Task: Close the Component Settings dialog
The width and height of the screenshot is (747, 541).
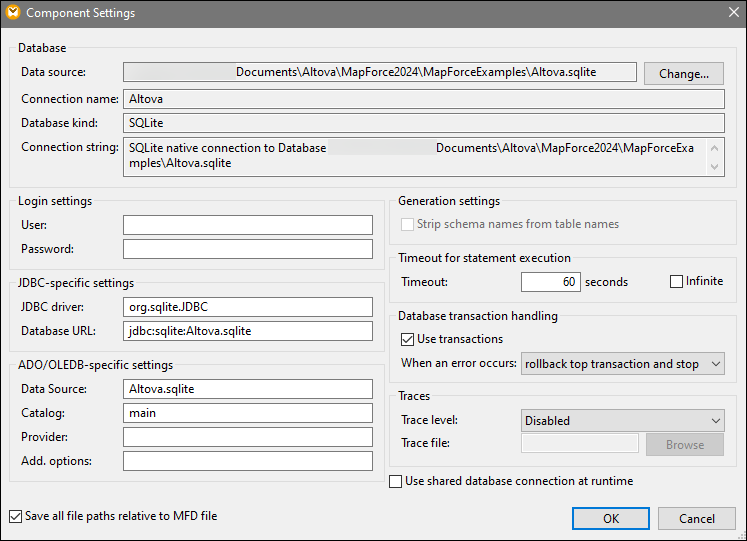Action: 732,13
